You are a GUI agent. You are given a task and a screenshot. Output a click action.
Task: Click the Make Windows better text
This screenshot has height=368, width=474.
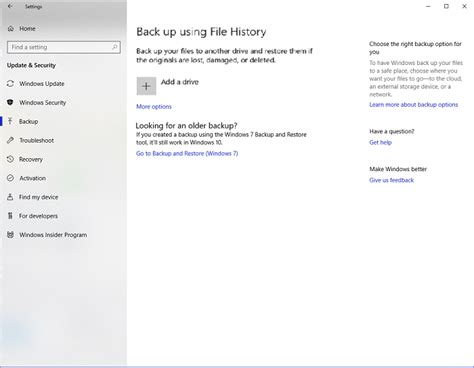pos(398,169)
